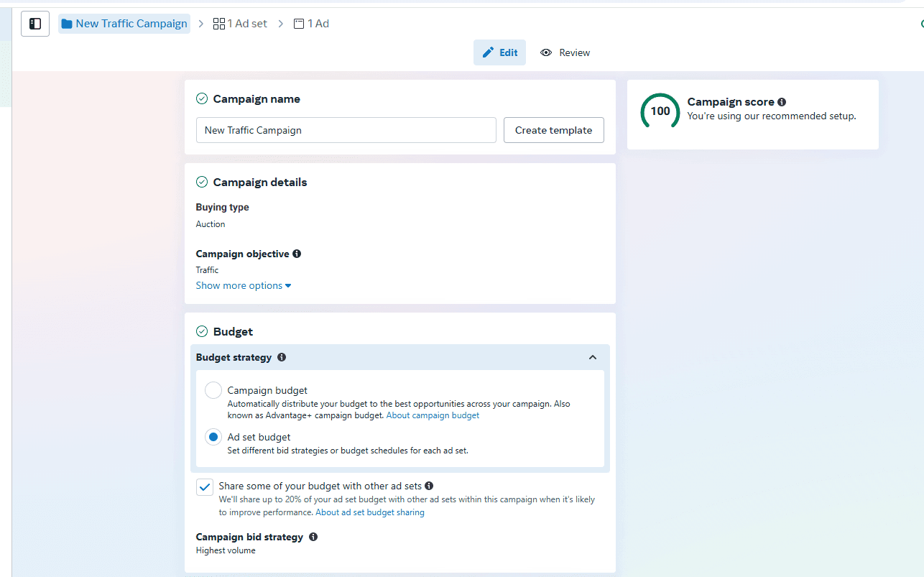
Task: Select the Ad set budget option
Action: 213,436
